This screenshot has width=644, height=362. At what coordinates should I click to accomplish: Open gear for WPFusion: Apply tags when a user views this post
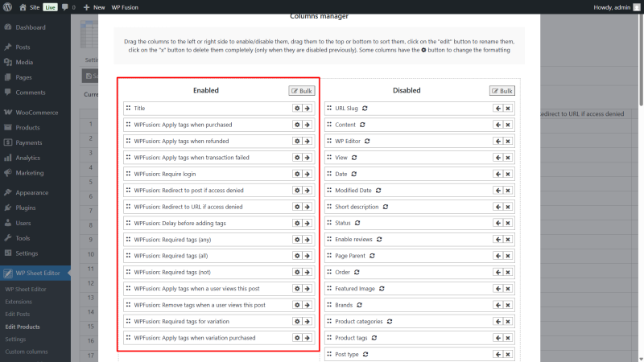(297, 289)
